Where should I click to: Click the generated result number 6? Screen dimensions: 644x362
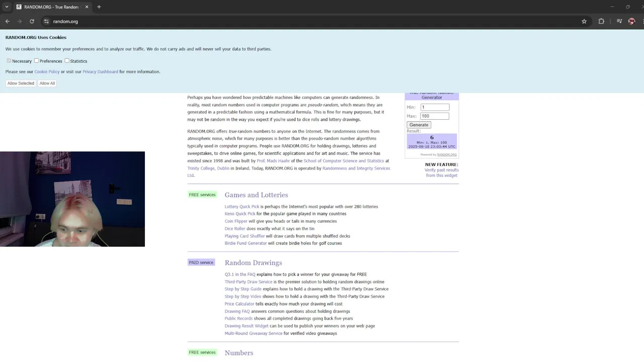click(432, 137)
